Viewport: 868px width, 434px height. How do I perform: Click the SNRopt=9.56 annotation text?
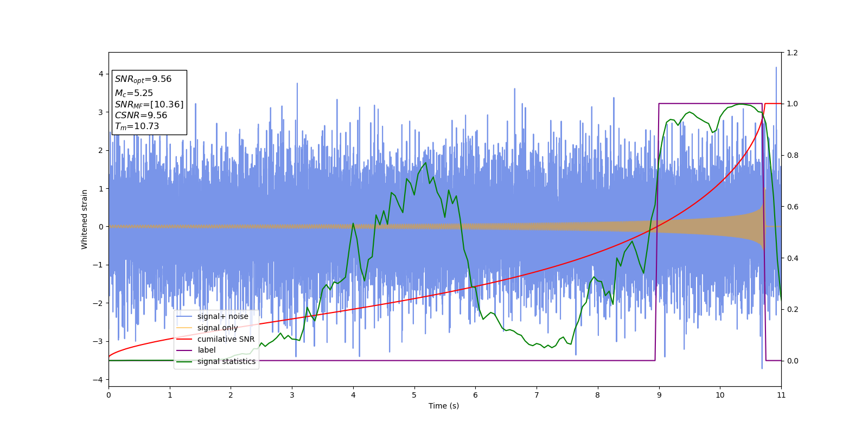[x=143, y=79]
